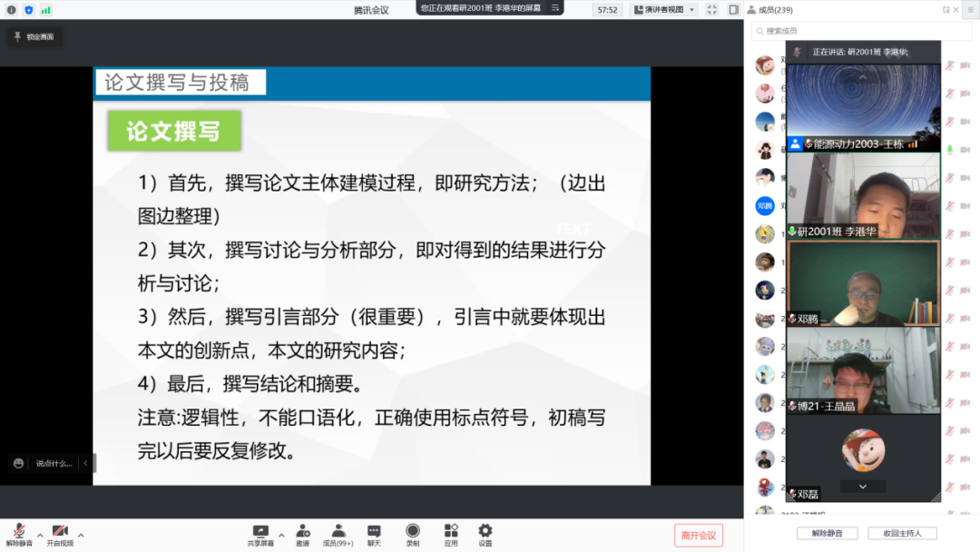
Task: Turn on camera with 开启视频
Action: tap(60, 534)
